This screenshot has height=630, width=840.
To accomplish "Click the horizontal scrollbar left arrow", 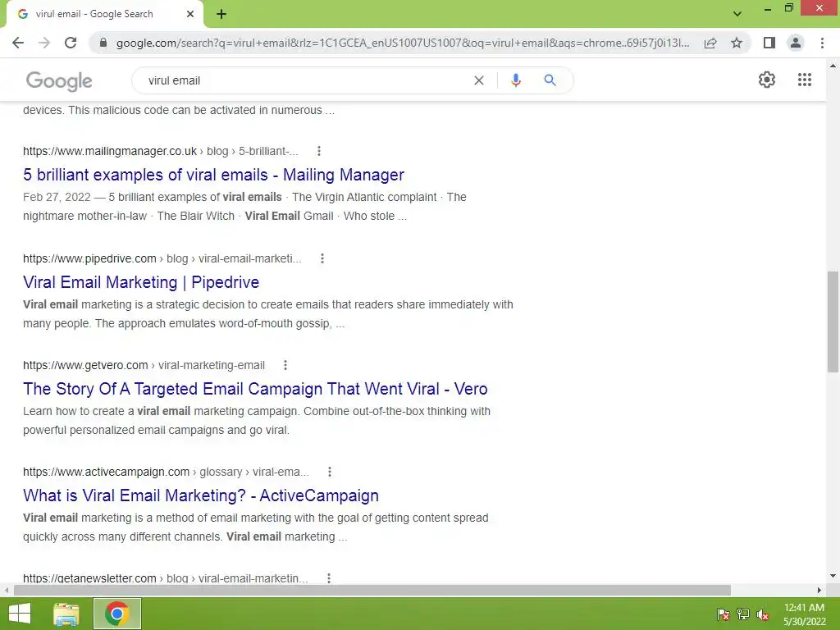I will point(6,590).
